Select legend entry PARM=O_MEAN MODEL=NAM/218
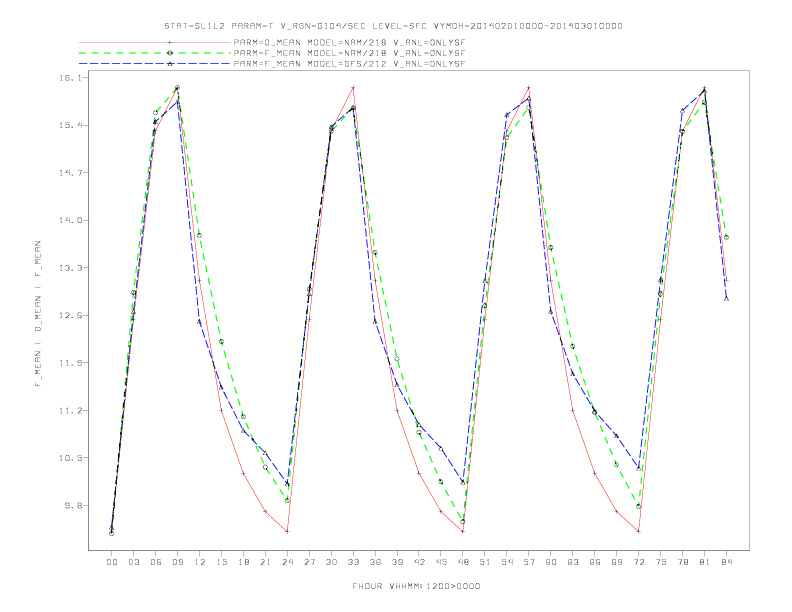 tap(349, 43)
